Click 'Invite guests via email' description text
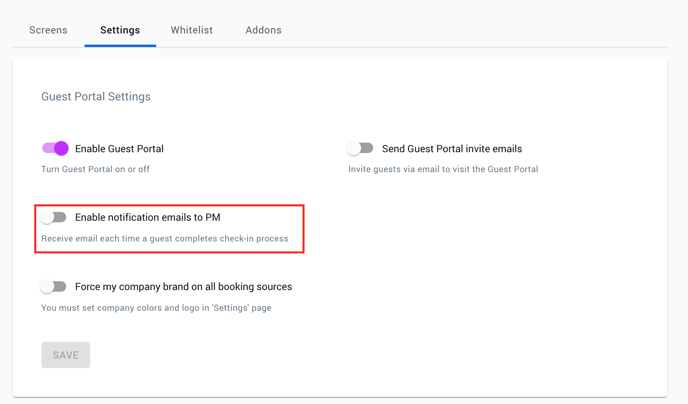Image resolution: width=688 pixels, height=404 pixels. (x=443, y=169)
